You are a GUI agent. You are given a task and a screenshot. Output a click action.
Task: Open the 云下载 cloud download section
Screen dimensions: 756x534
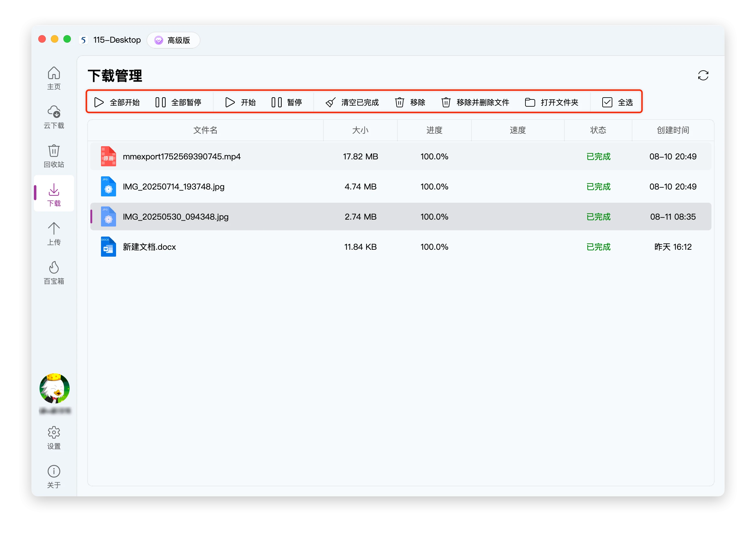pyautogui.click(x=54, y=117)
